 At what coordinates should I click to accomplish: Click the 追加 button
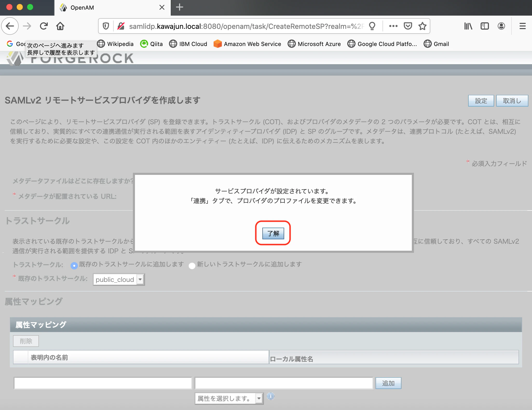point(388,383)
